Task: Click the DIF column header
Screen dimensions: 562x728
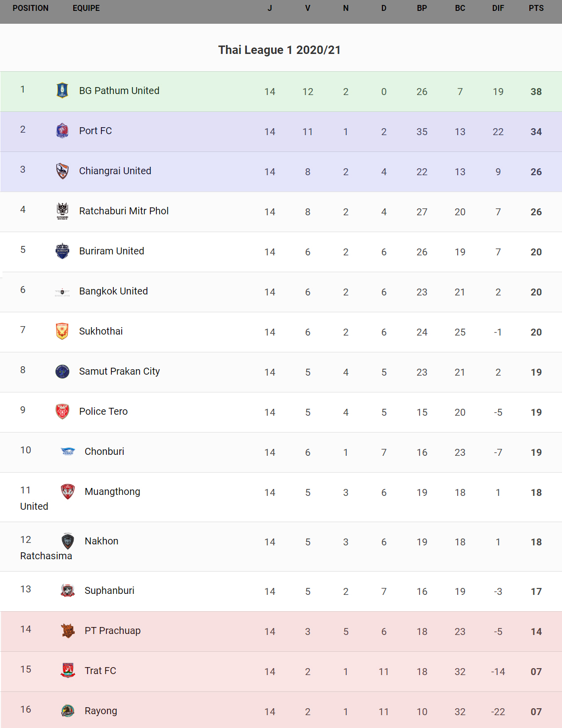Action: pos(498,8)
